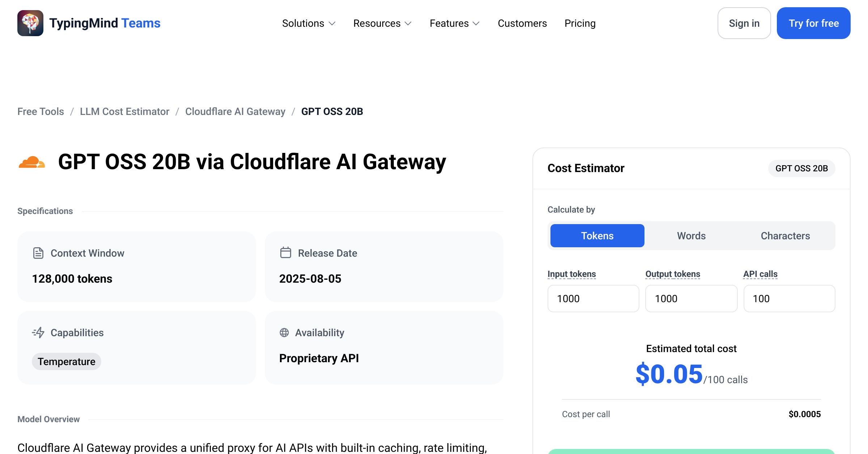Click the Sign in button

(x=744, y=23)
